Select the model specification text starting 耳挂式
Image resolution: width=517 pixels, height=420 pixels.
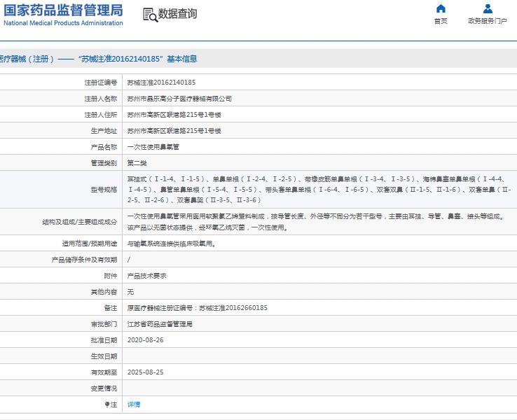[x=319, y=190]
